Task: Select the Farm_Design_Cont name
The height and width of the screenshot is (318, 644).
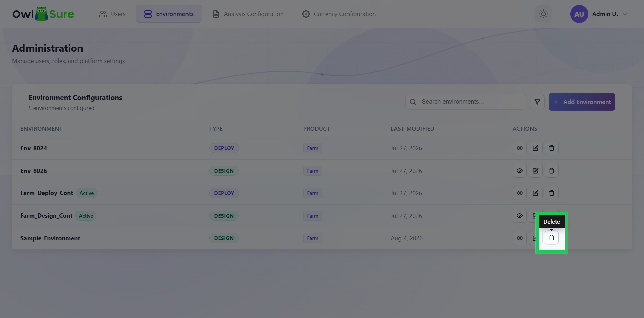Action: (x=46, y=216)
